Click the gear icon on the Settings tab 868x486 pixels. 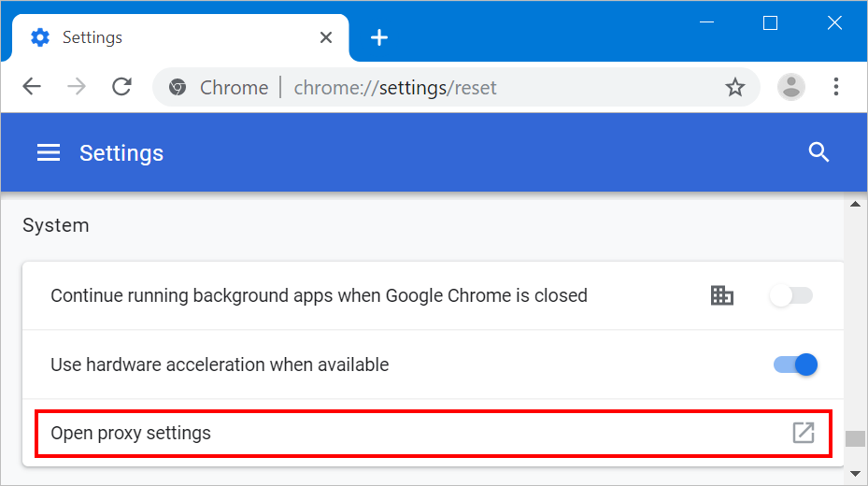(40, 37)
